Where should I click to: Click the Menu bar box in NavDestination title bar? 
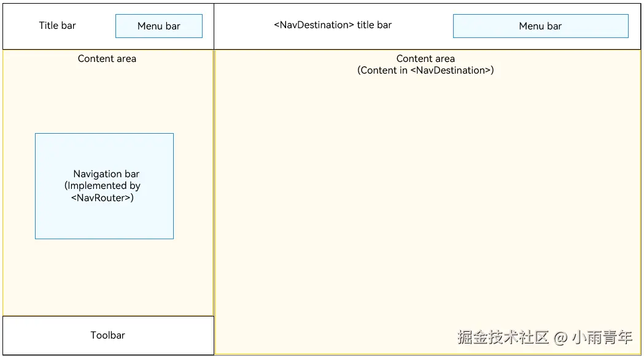click(x=540, y=26)
